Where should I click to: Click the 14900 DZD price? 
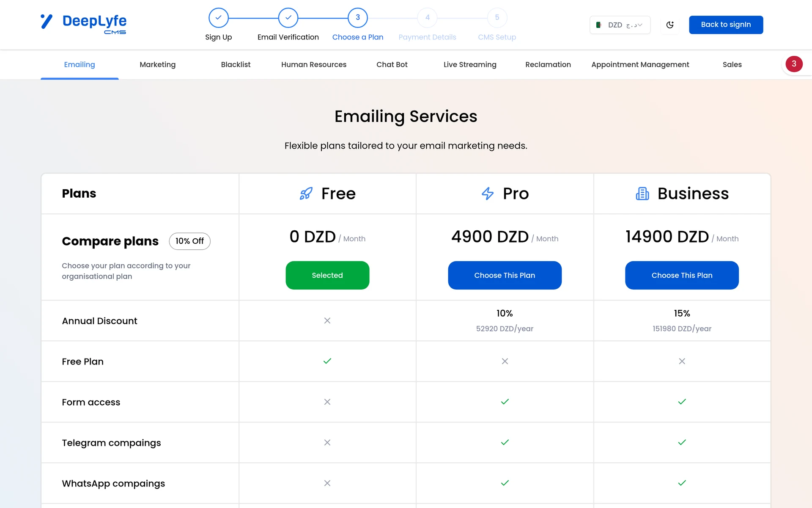coord(667,237)
